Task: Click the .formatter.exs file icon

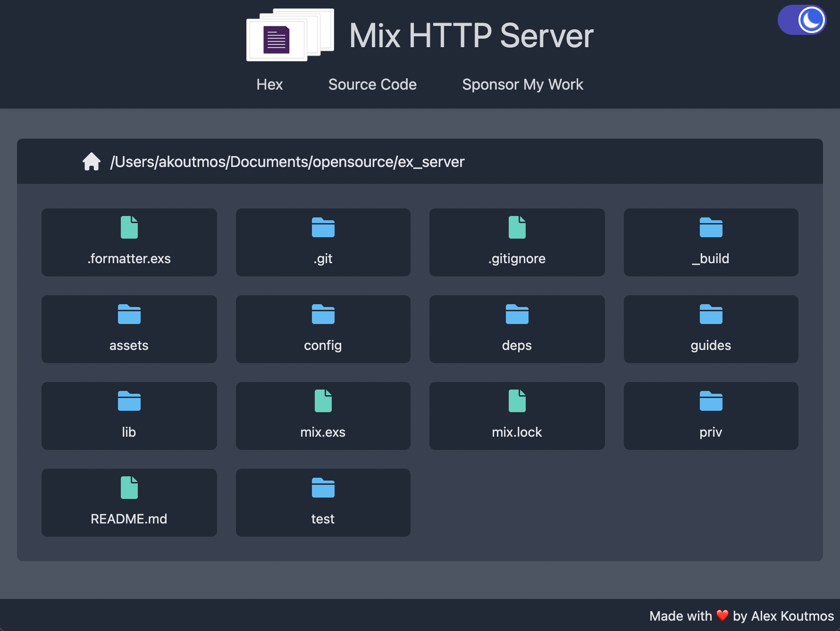Action: (x=129, y=227)
